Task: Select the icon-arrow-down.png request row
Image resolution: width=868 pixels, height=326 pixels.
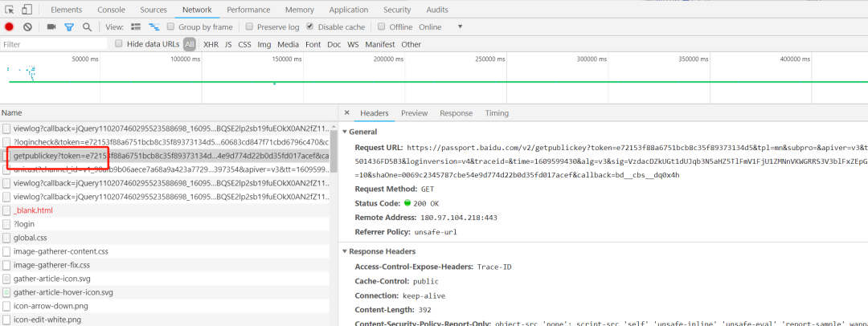Action: (x=165, y=306)
